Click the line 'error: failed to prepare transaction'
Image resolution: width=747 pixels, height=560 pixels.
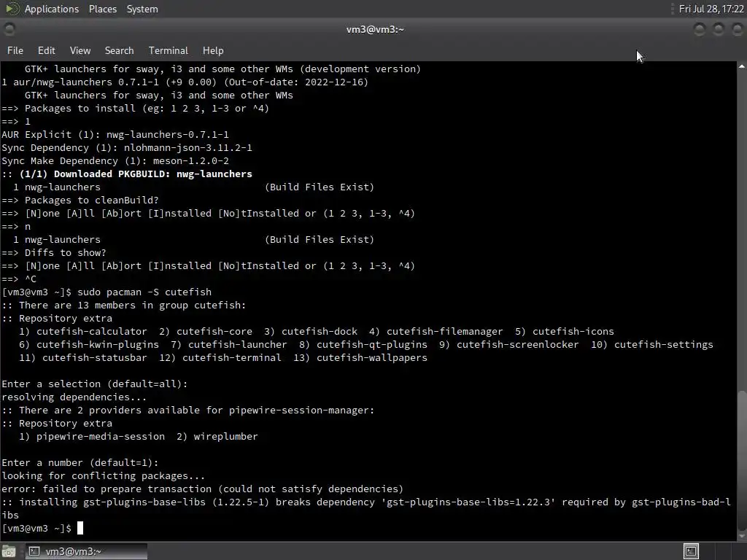coord(203,489)
